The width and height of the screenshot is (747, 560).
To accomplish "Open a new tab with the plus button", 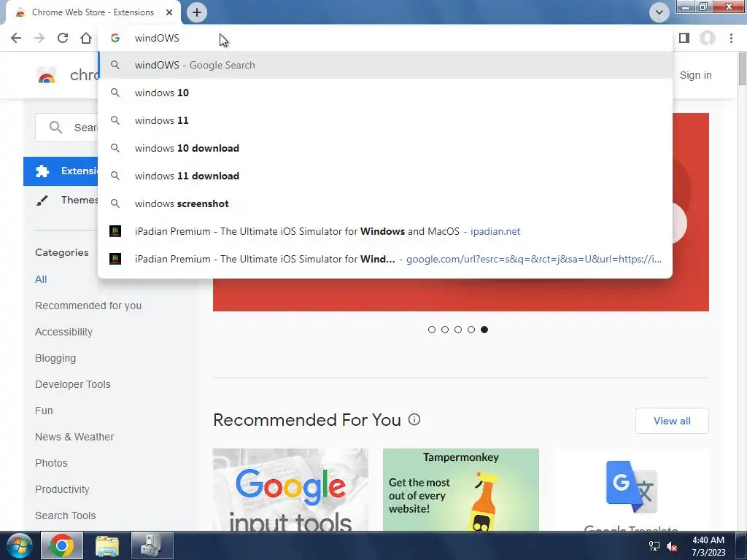I will pos(197,12).
